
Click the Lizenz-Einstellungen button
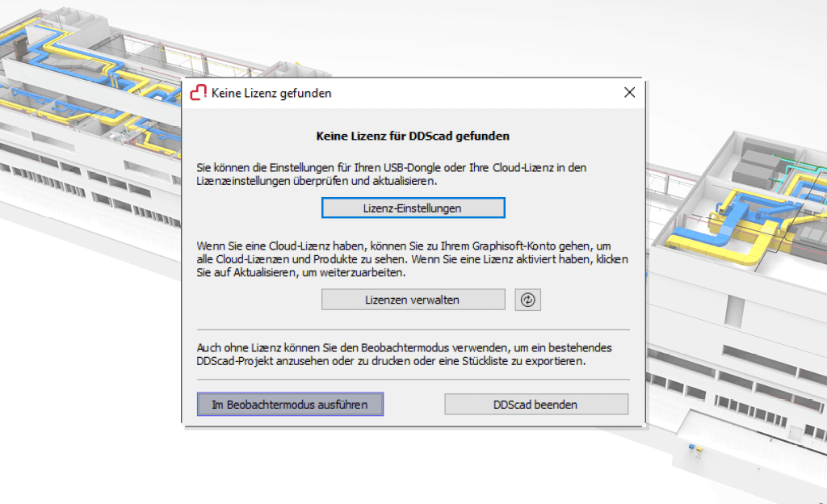(x=413, y=208)
